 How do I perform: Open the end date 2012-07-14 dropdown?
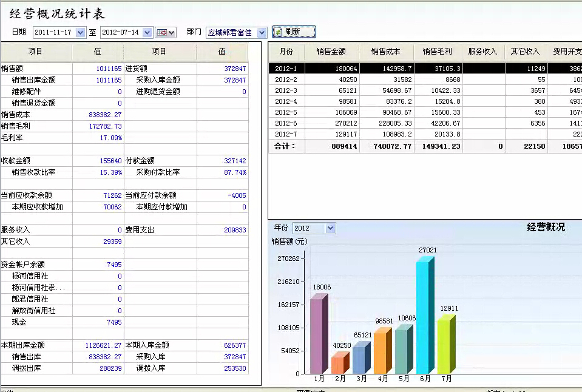point(148,33)
